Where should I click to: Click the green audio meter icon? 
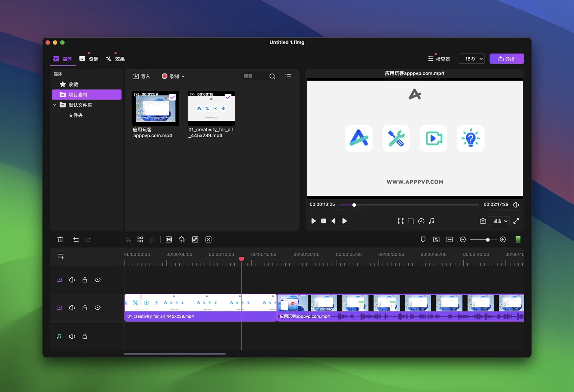pos(518,240)
